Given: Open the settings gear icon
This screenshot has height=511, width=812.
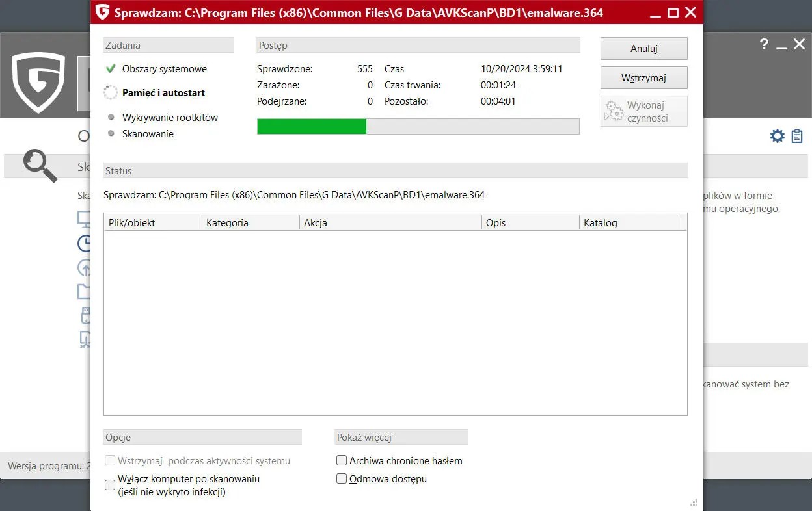Looking at the screenshot, I should pos(777,136).
